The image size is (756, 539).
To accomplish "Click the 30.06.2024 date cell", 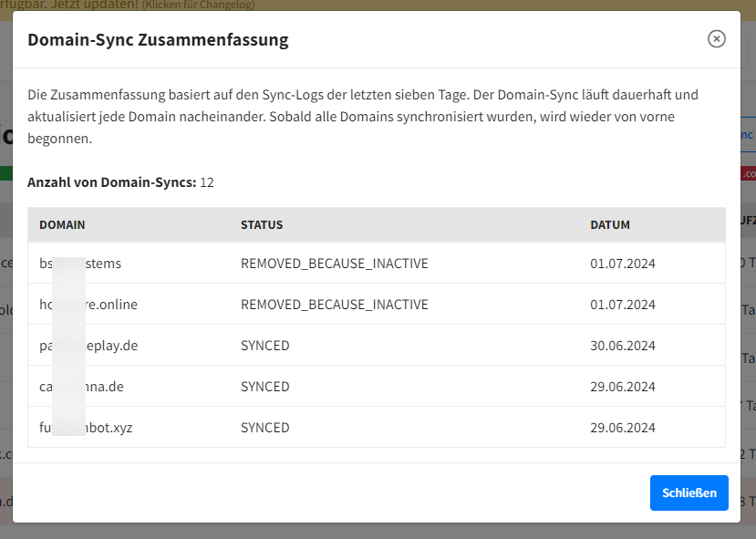I will pyautogui.click(x=623, y=346).
